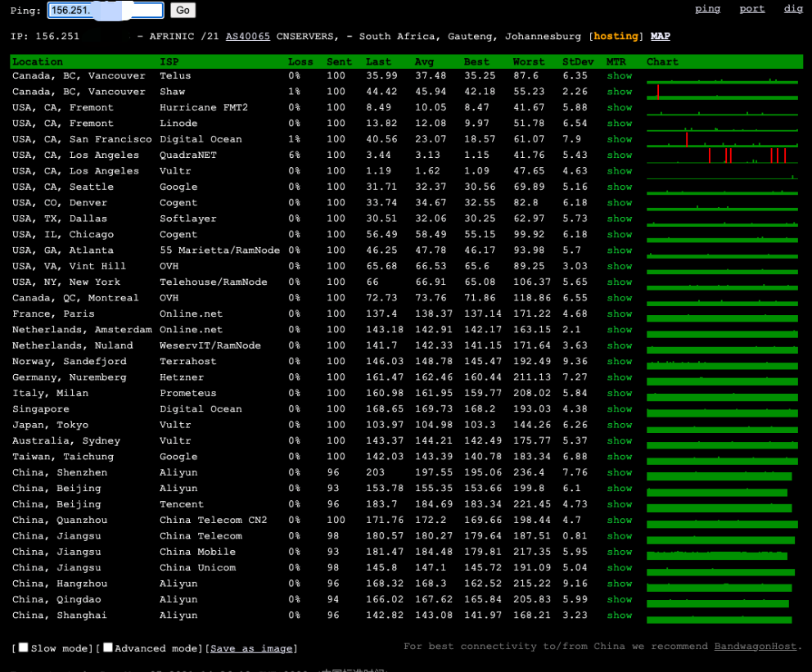Open the AS40065 link
The height and width of the screenshot is (672, 812).
pos(247,36)
